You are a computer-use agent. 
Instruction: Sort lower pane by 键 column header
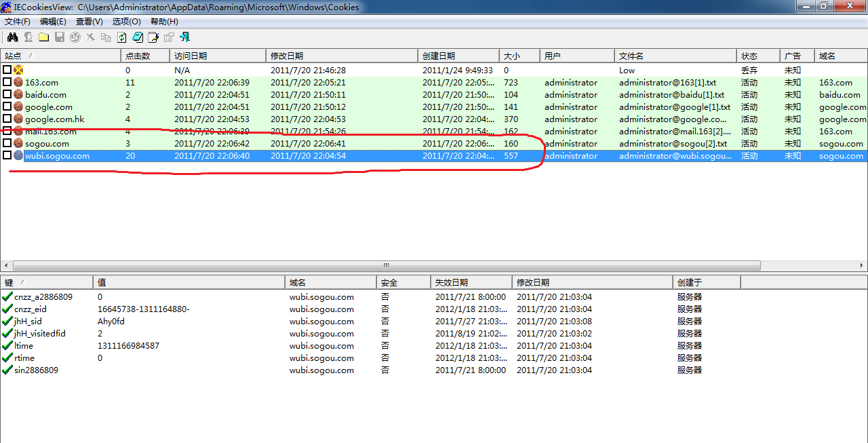click(47, 282)
